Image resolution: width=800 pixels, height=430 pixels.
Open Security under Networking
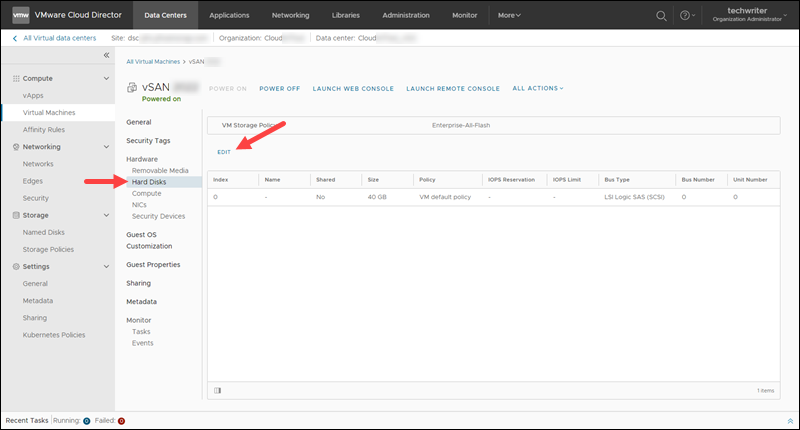(36, 198)
